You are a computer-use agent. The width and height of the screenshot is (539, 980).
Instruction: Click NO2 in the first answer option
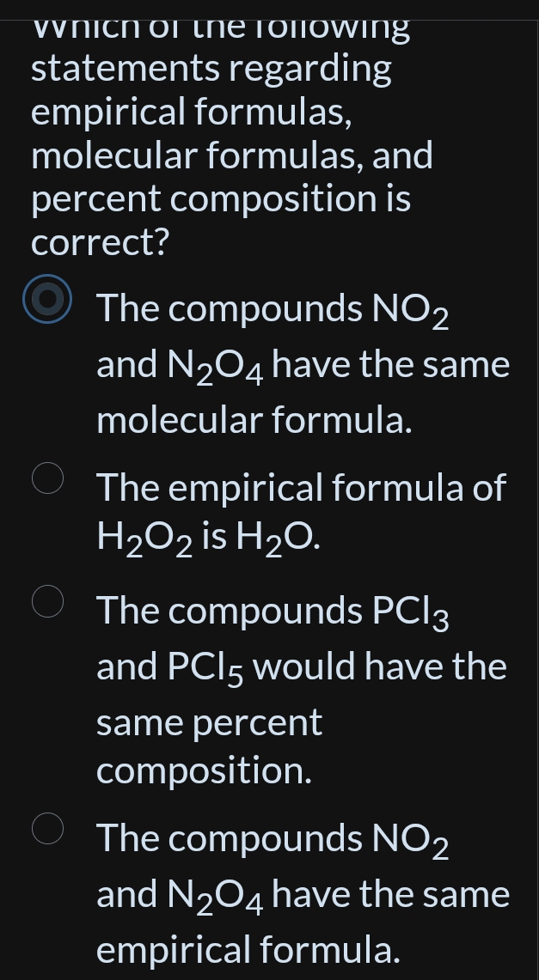(409, 310)
